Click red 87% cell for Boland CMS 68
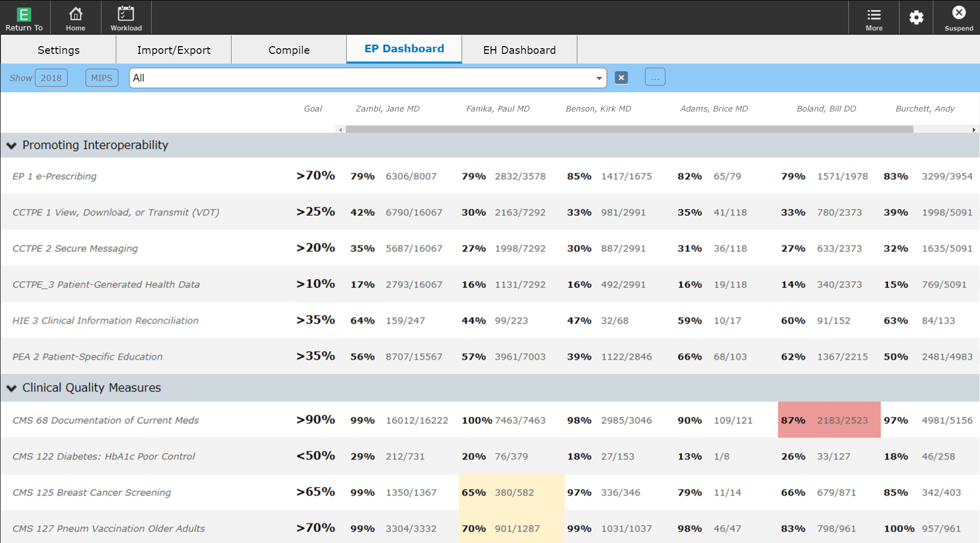Viewport: 980px width, 543px height. coord(829,420)
